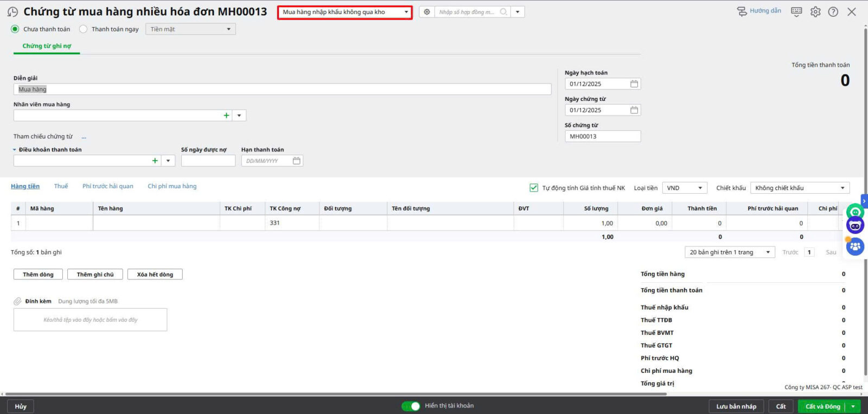
Task: Open calendar for Ngày hạch toán
Action: [x=634, y=84]
